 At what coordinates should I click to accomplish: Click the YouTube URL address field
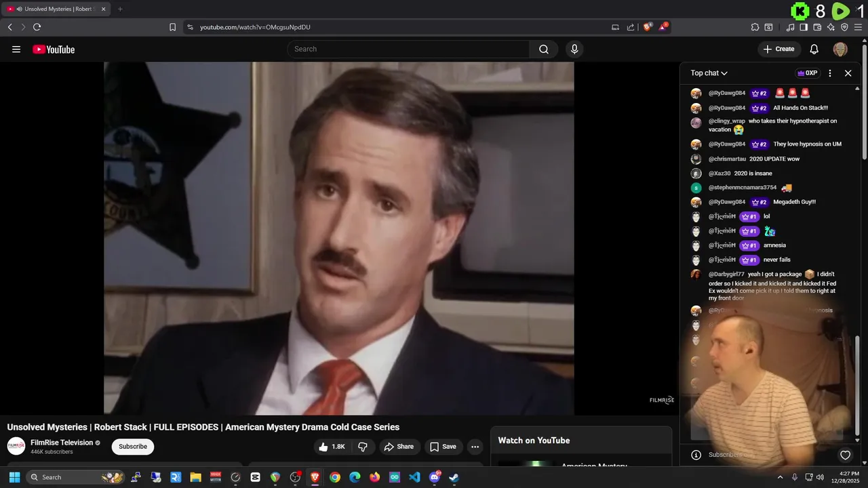pyautogui.click(x=400, y=27)
